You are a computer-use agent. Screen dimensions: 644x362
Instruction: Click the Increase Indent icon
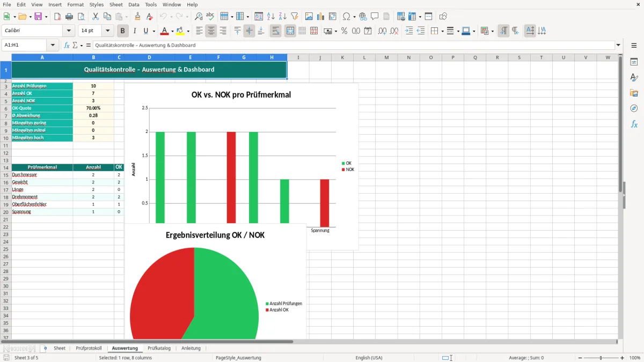pyautogui.click(x=409, y=31)
